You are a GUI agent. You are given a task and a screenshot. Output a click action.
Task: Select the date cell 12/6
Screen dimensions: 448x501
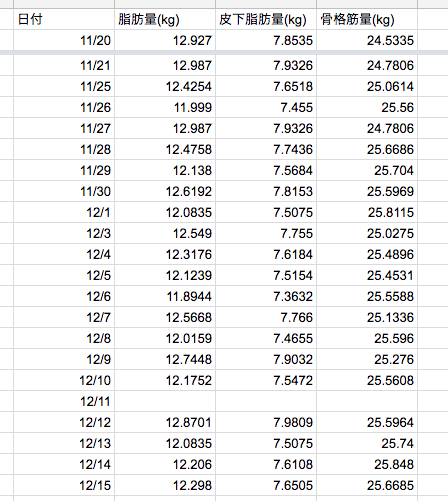coord(64,296)
